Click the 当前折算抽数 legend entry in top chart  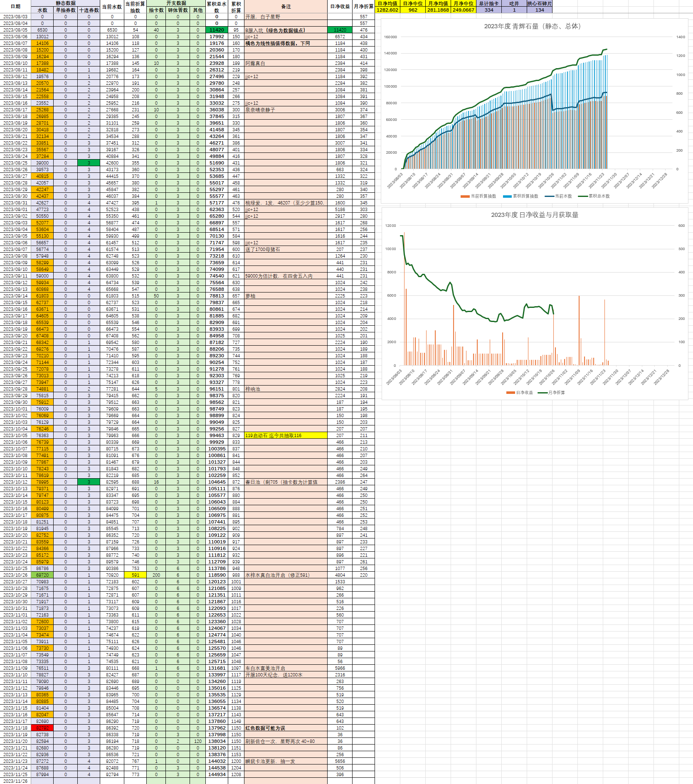click(478, 196)
